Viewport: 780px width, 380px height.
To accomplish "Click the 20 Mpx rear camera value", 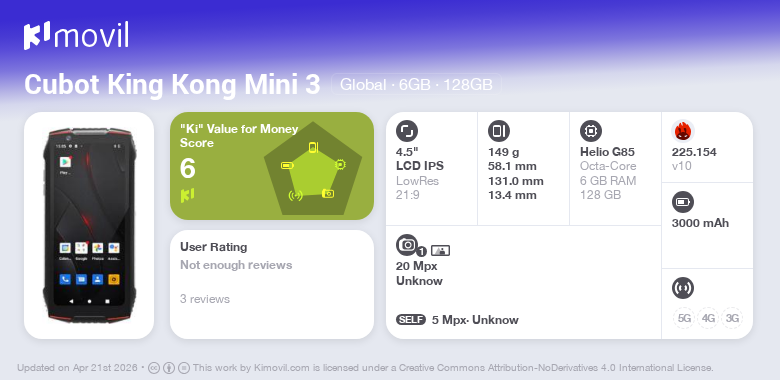I will click(x=417, y=266).
